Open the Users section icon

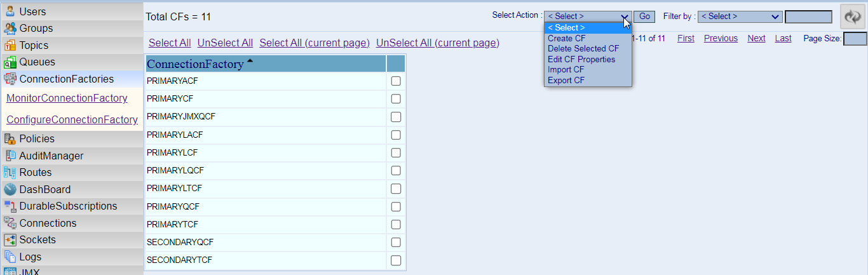point(10,11)
